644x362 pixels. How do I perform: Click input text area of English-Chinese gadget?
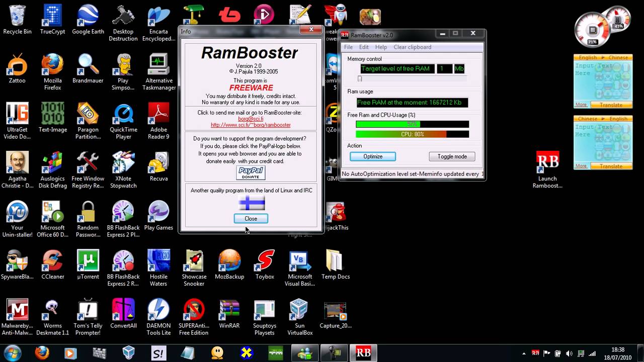click(x=602, y=80)
